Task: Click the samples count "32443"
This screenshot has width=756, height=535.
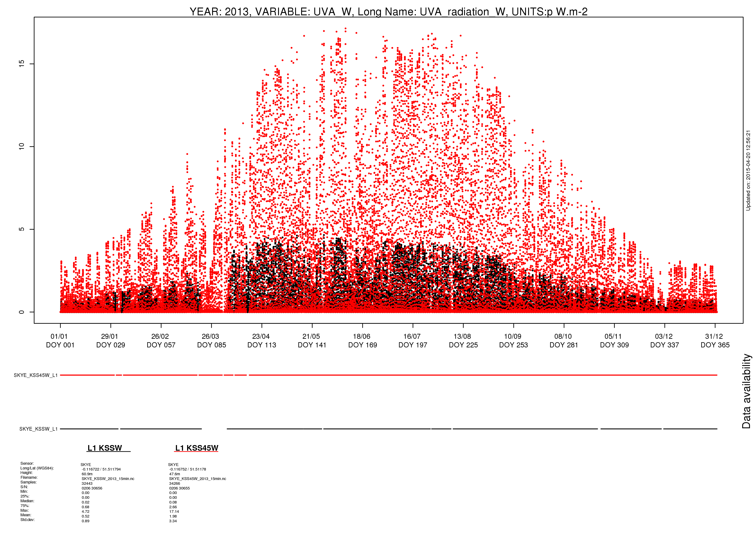Action: [87, 484]
